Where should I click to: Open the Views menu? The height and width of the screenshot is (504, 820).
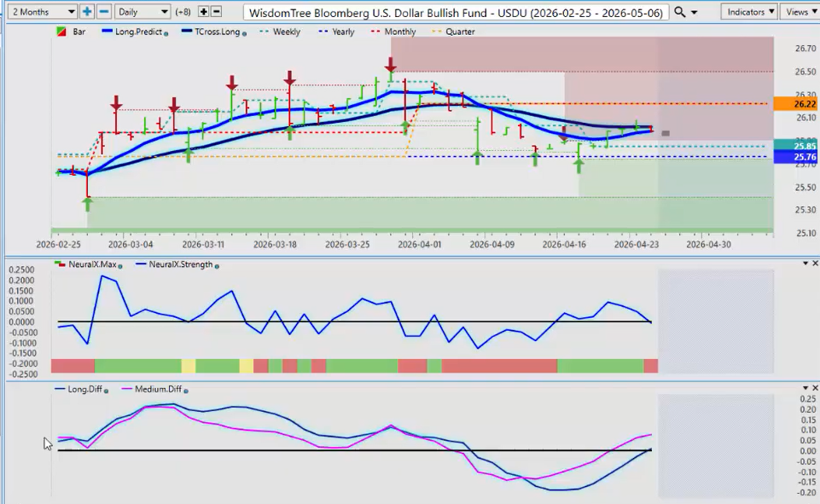point(800,12)
